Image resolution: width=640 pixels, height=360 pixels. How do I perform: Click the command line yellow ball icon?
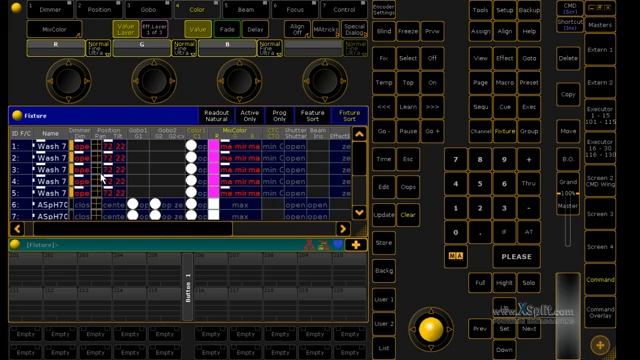point(15,244)
